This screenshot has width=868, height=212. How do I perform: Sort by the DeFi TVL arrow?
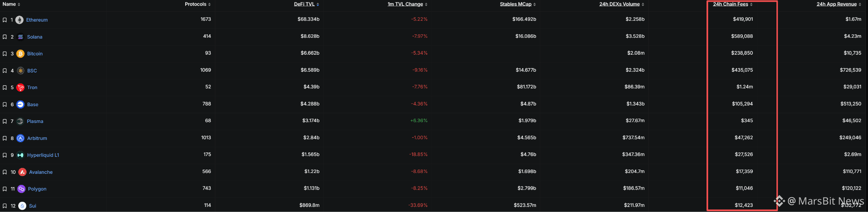click(318, 5)
